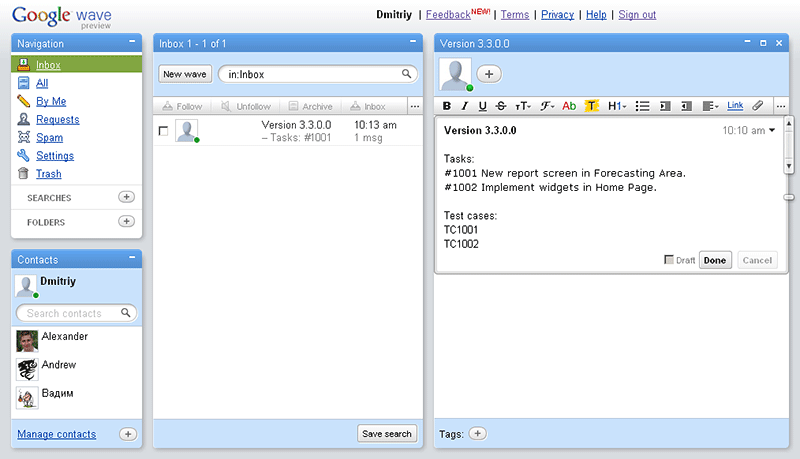Click the wave scrollbar down arrow
800x459 pixels.
click(x=789, y=166)
